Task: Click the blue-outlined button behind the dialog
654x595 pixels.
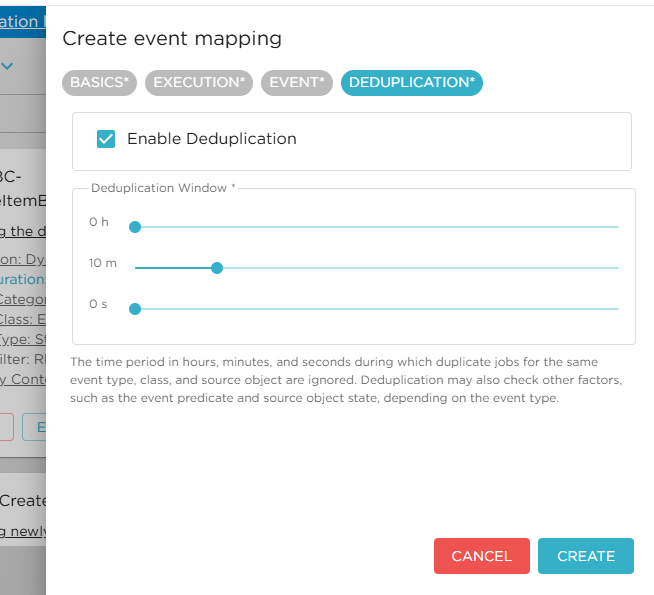Action: point(36,427)
